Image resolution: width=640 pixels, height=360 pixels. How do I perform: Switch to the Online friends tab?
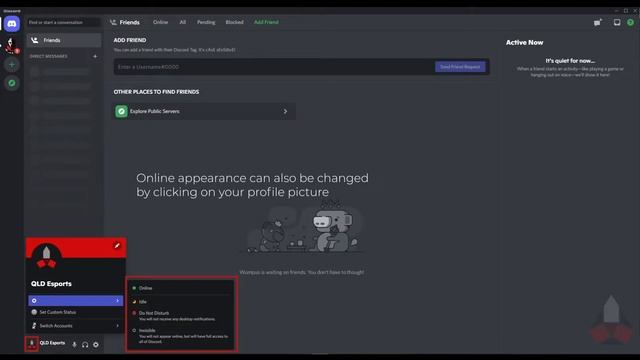coord(160,22)
